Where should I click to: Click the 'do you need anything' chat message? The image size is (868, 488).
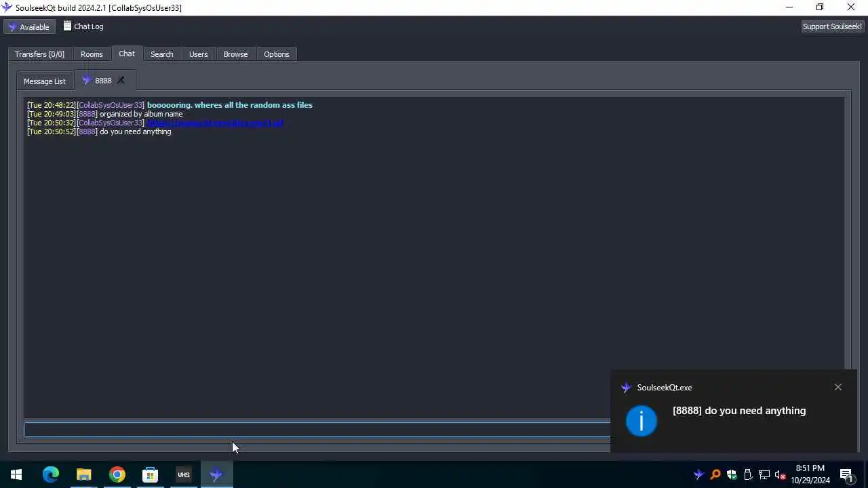coord(135,131)
